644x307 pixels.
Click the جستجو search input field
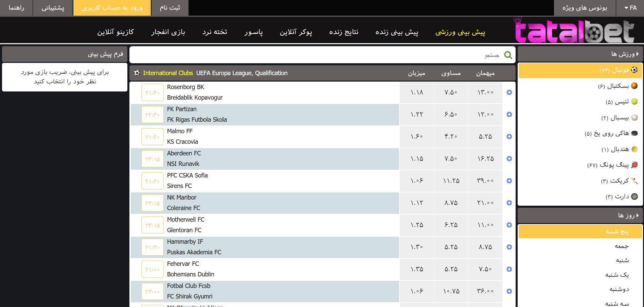click(322, 55)
